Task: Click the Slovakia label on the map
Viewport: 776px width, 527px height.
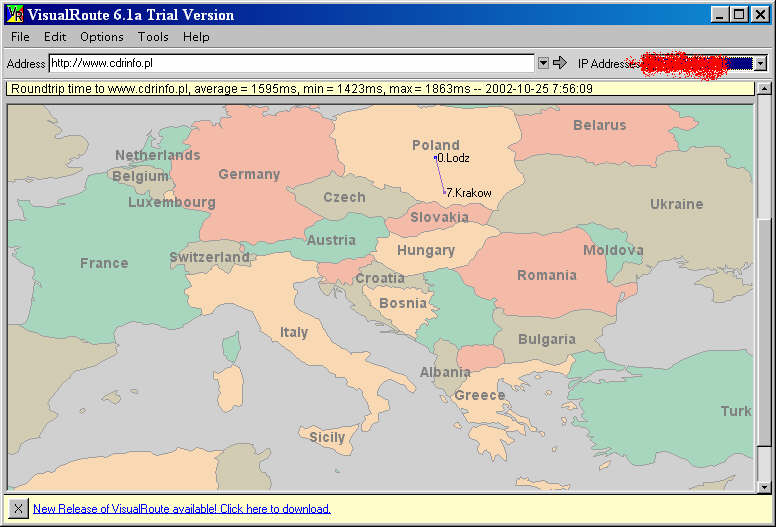Action: coord(439,217)
